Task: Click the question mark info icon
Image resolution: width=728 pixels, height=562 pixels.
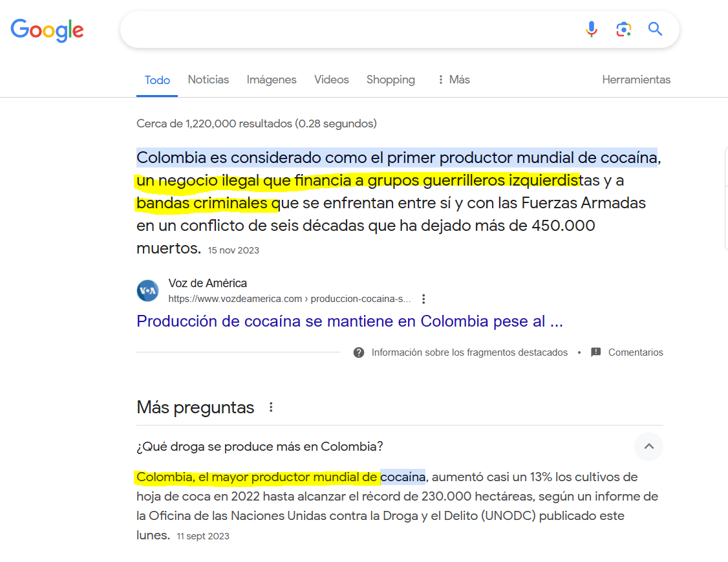Action: pyautogui.click(x=358, y=352)
